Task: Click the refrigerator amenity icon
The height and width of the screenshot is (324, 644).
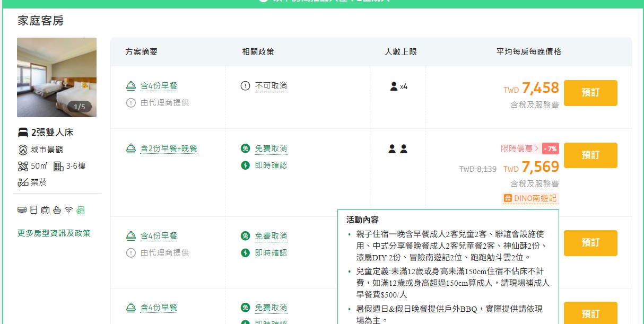Action: pyautogui.click(x=33, y=210)
